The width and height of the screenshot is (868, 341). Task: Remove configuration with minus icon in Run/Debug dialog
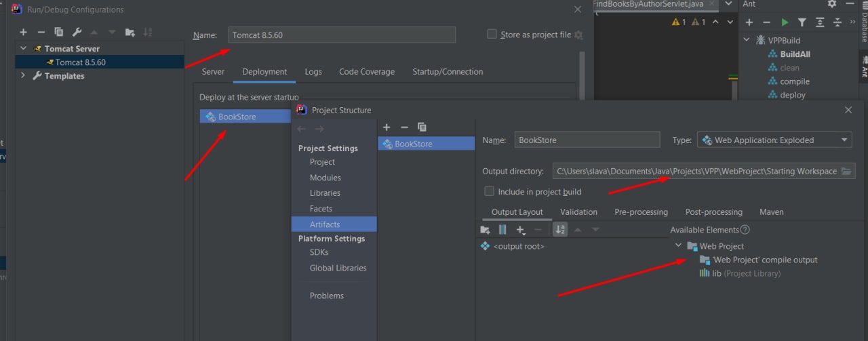(41, 32)
